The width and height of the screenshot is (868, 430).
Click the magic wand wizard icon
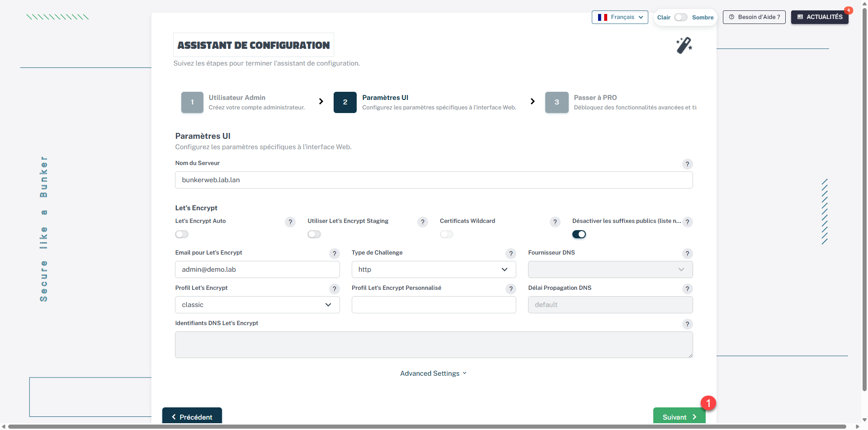coord(684,45)
